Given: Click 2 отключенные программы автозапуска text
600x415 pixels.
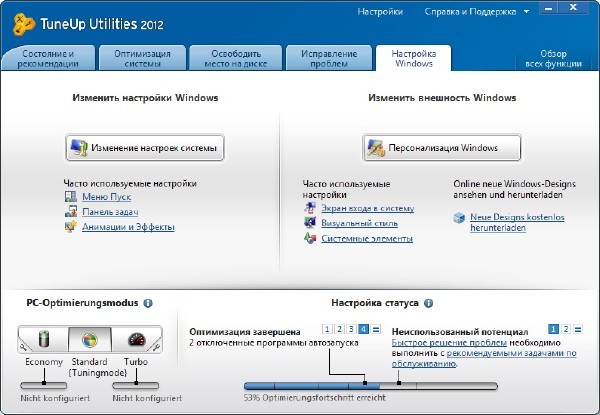Looking at the screenshot, I should coord(274,343).
